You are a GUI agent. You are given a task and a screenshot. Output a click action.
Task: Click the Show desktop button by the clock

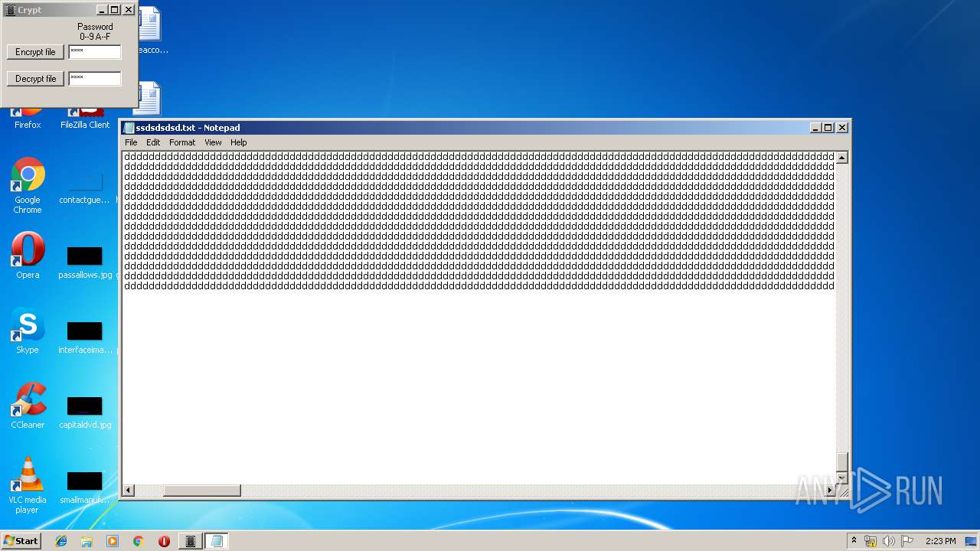pyautogui.click(x=972, y=541)
